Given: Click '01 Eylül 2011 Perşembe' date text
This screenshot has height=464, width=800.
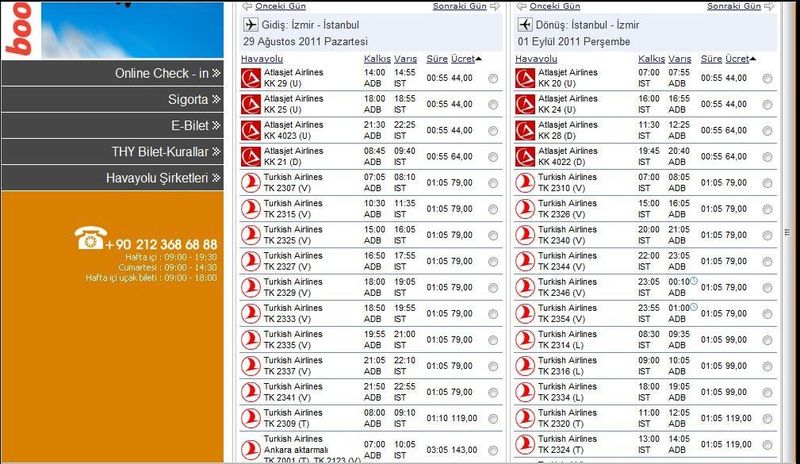Looking at the screenshot, I should click(x=573, y=42).
